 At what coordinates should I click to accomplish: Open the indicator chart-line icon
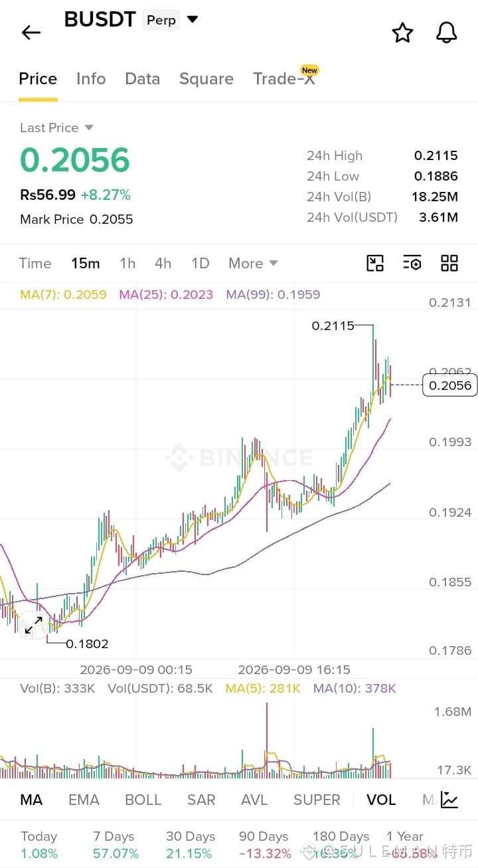pos(449,800)
